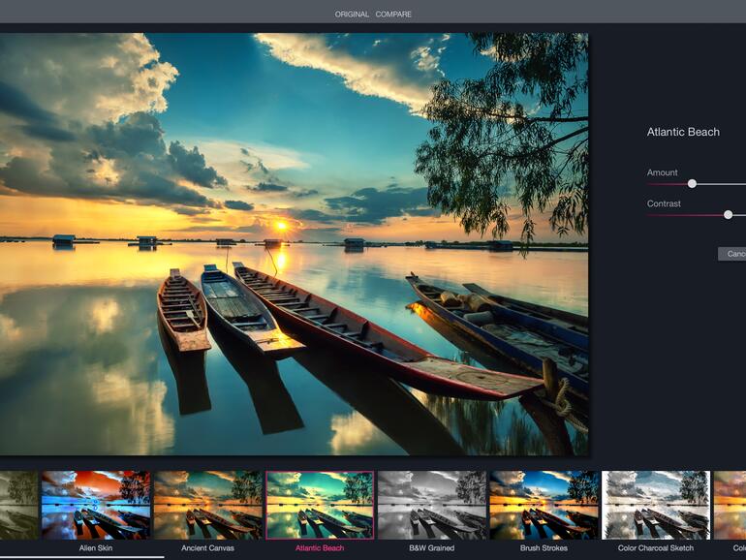Click the ORIGINAL view button
This screenshot has width=746, height=560.
(352, 15)
